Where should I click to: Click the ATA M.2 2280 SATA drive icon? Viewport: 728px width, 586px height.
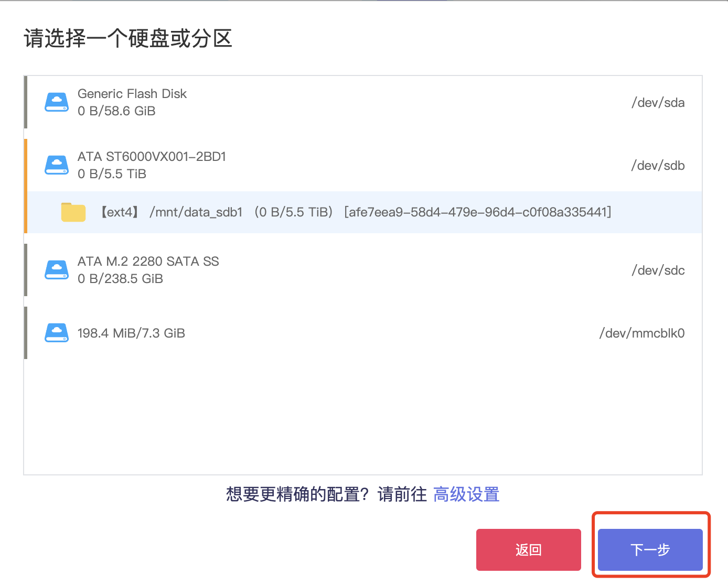point(56,270)
